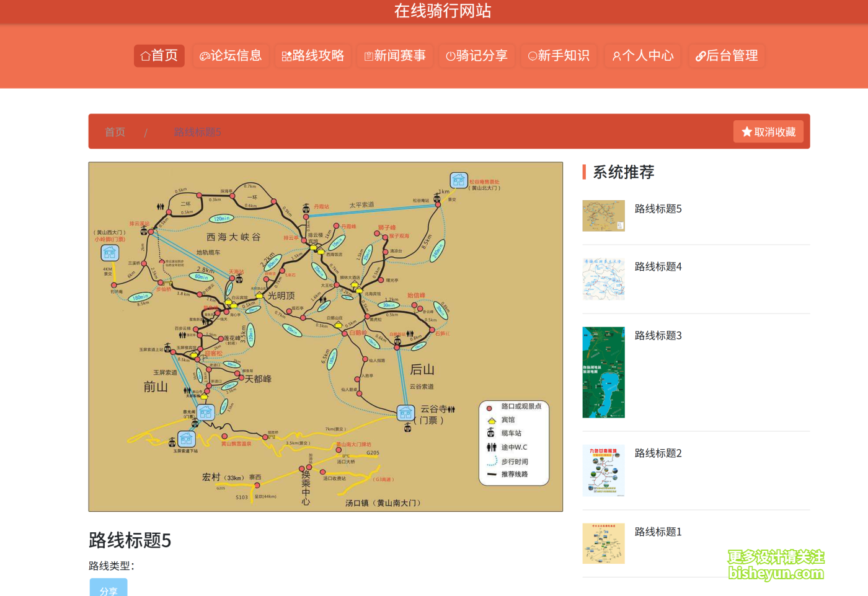Click the clock icon on 骑记分享

pos(450,56)
